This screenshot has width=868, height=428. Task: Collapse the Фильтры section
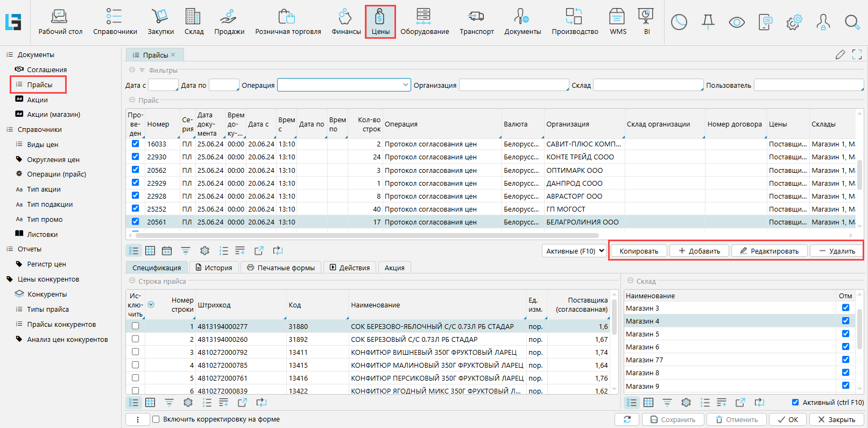[132, 70]
